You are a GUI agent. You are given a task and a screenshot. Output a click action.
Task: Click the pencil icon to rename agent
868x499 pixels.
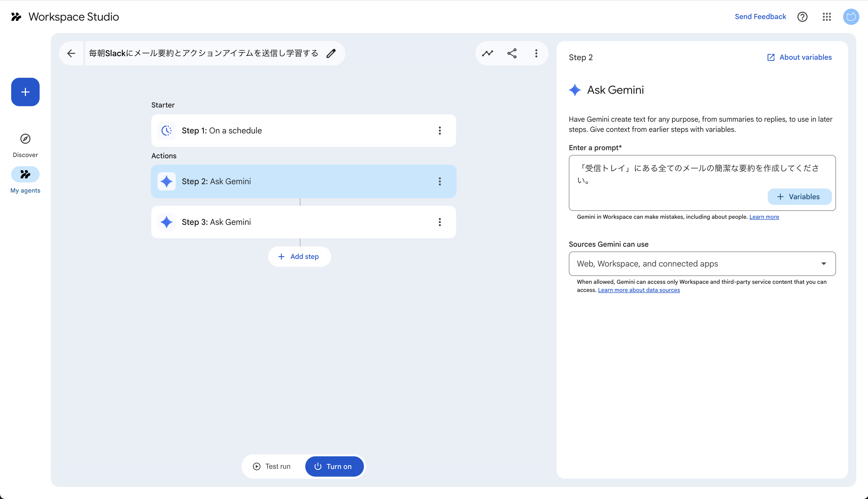331,53
